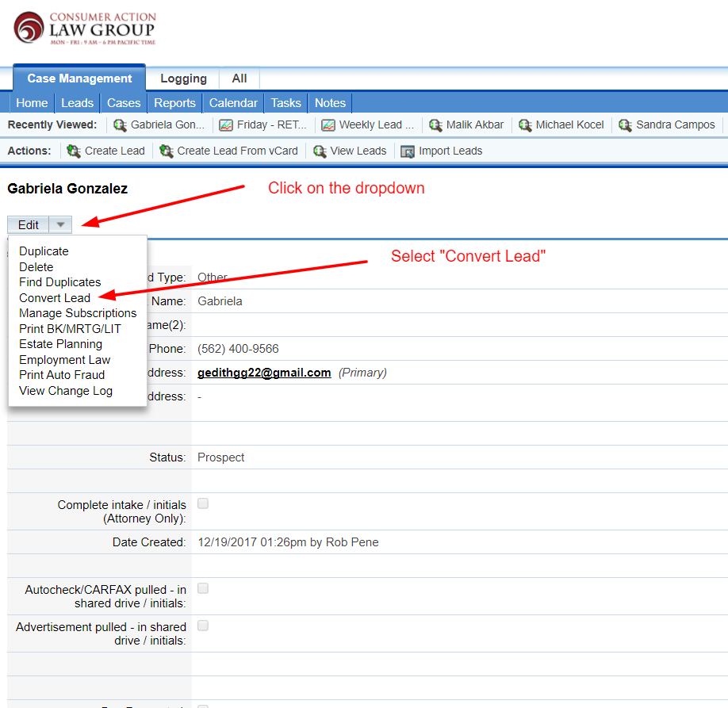The width and height of the screenshot is (728, 708).
Task: Click the Create Lead From vCard icon
Action: tap(167, 151)
